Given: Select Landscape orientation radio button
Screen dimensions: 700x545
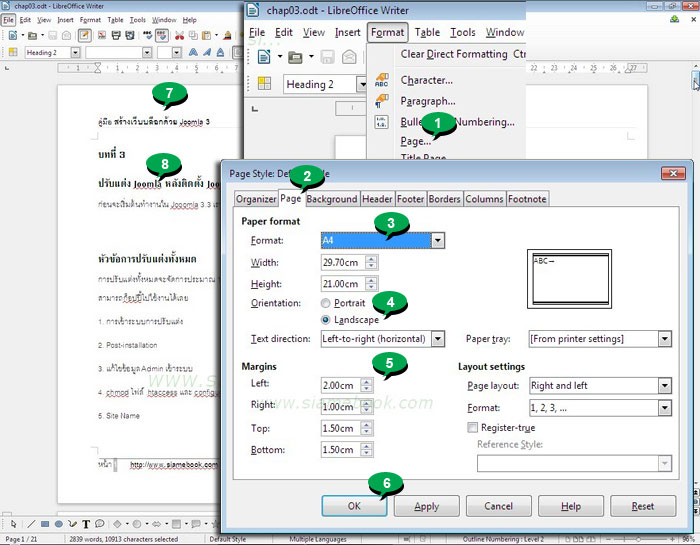Looking at the screenshot, I should click(325, 320).
